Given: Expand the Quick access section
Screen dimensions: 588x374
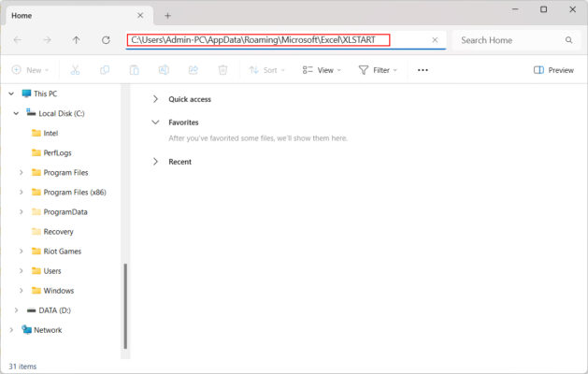Looking at the screenshot, I should coord(155,99).
